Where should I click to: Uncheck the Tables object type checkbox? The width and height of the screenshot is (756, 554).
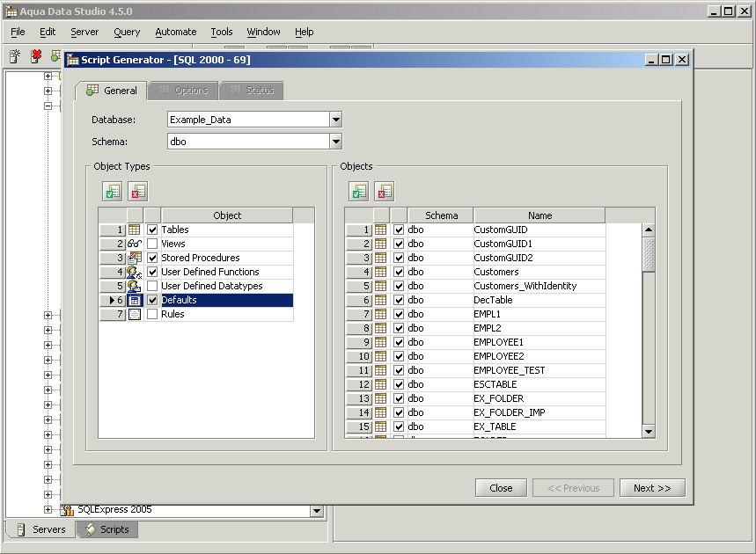[x=152, y=230]
